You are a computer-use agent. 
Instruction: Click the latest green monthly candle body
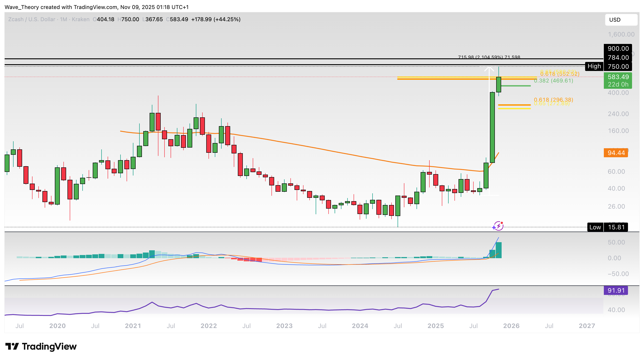click(x=498, y=85)
